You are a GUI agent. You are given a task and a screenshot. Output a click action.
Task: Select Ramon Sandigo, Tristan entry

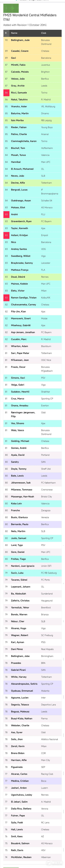[32, 298]
